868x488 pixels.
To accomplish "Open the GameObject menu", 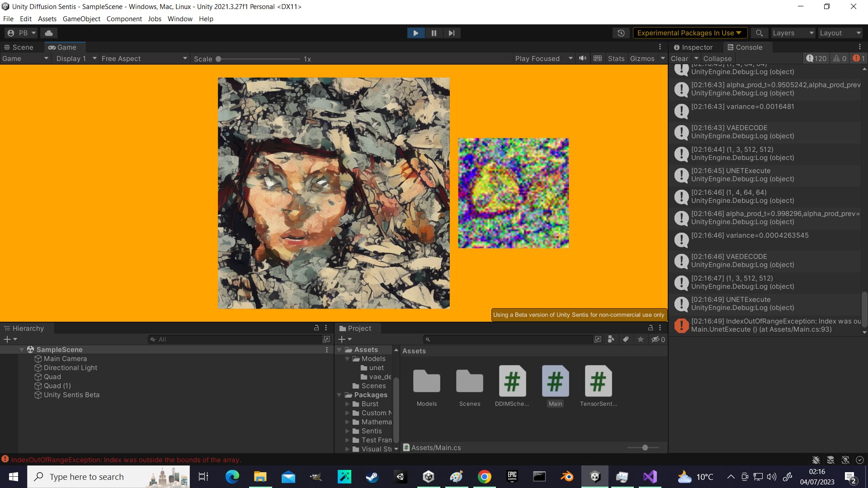I will [x=81, y=19].
